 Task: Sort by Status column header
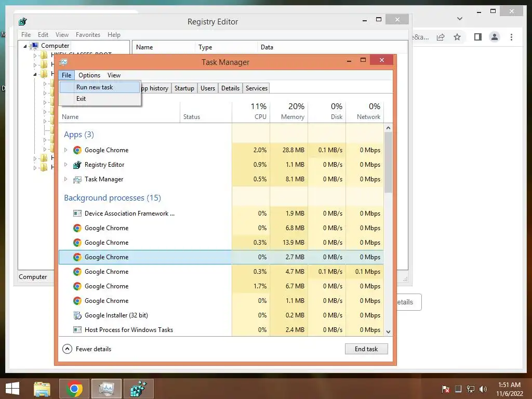[206, 112]
